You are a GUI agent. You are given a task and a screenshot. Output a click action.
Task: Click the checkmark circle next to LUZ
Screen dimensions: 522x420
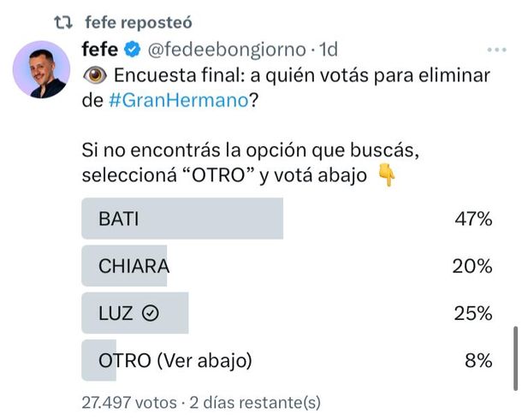click(x=150, y=313)
